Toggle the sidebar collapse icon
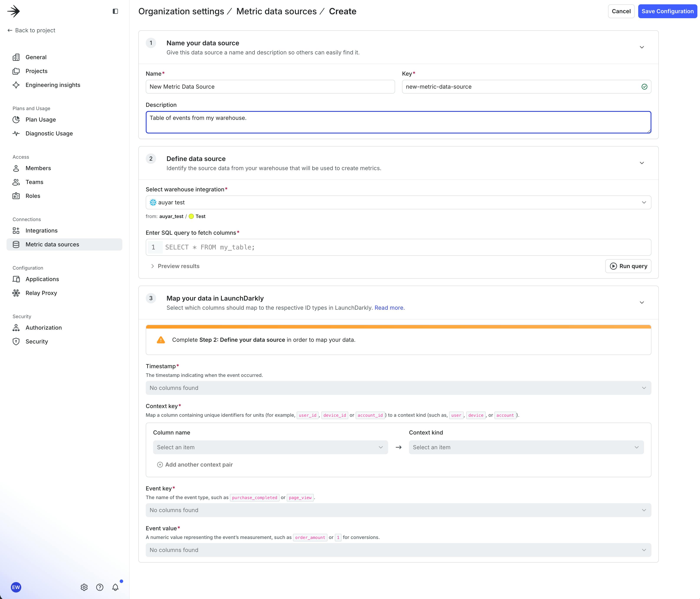Viewport: 700px width, 599px height. click(115, 11)
